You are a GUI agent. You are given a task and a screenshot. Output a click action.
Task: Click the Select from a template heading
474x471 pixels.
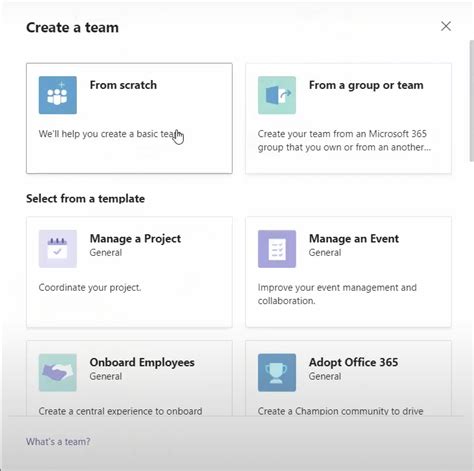[x=85, y=199]
